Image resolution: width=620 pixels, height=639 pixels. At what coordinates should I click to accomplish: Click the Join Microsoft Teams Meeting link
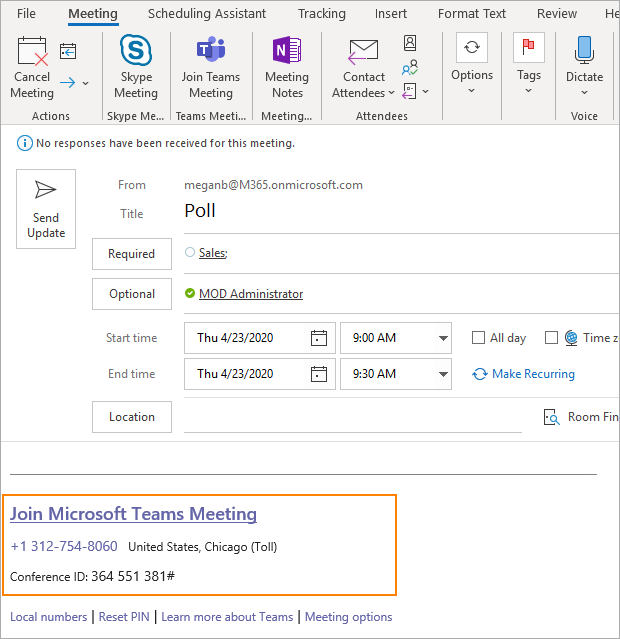coord(133,514)
